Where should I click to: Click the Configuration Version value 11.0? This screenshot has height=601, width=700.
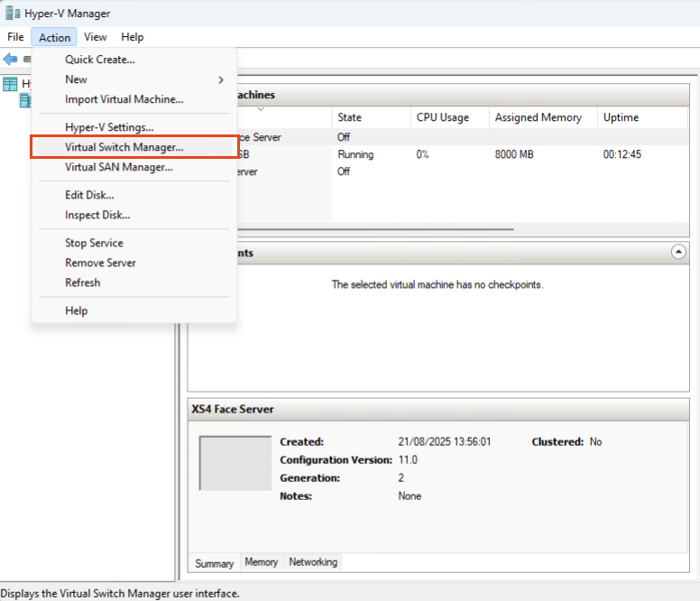408,460
